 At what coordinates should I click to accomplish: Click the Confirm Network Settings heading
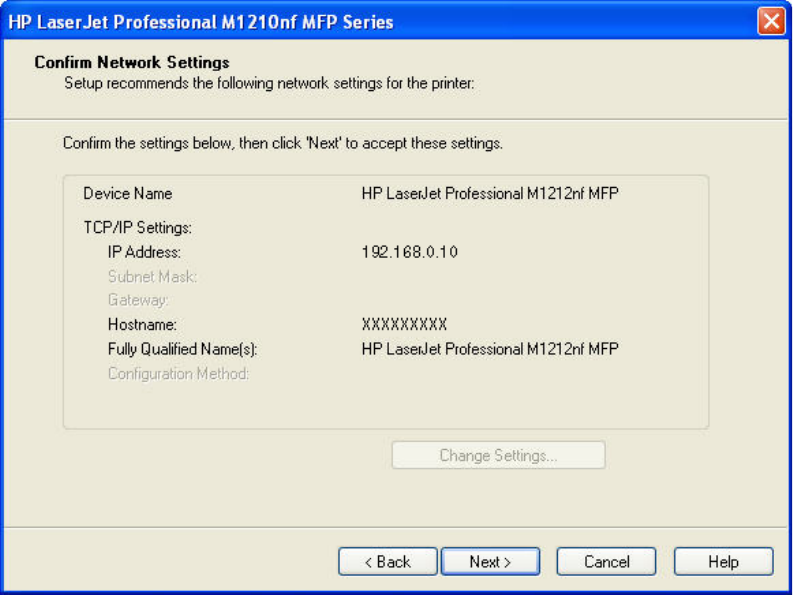(x=132, y=62)
